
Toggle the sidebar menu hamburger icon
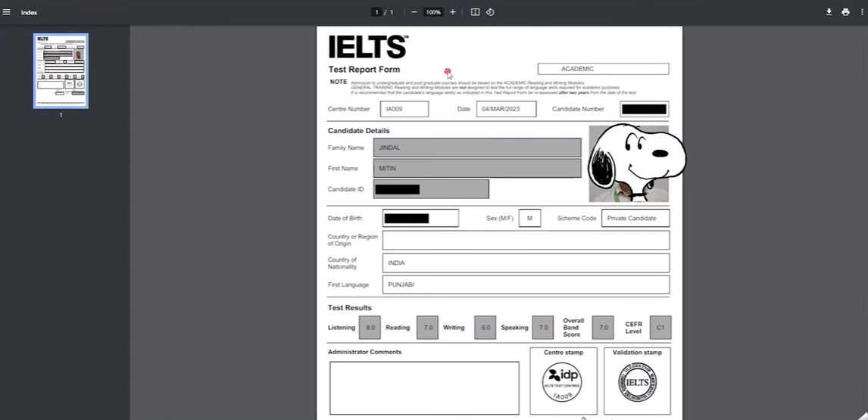7,12
